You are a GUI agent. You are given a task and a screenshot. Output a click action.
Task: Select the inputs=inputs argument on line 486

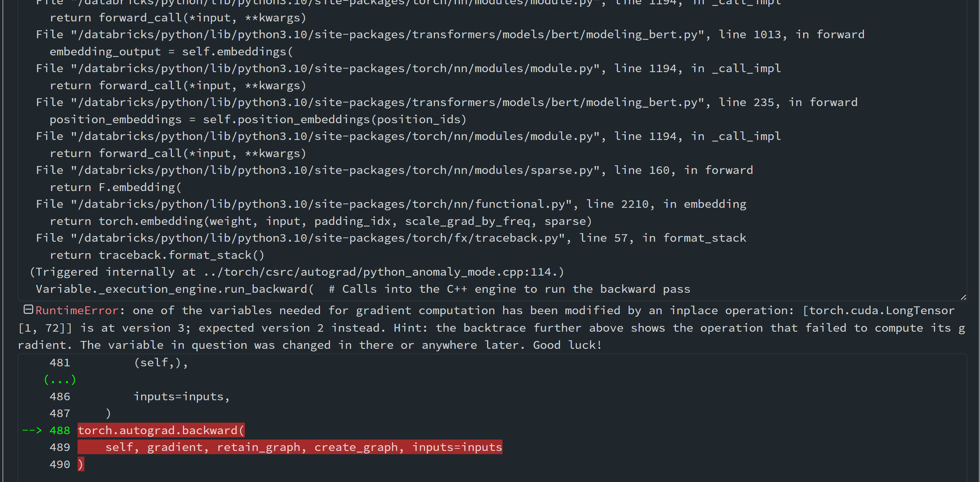182,396
